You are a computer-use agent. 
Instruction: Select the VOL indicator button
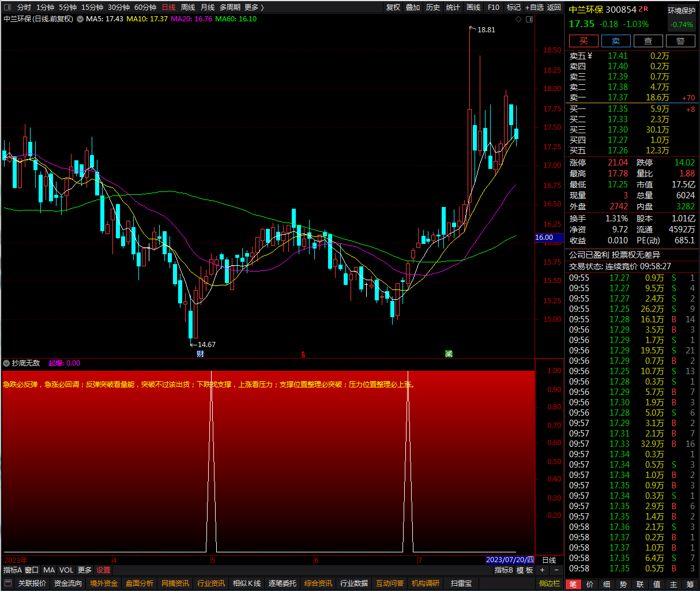[66, 570]
